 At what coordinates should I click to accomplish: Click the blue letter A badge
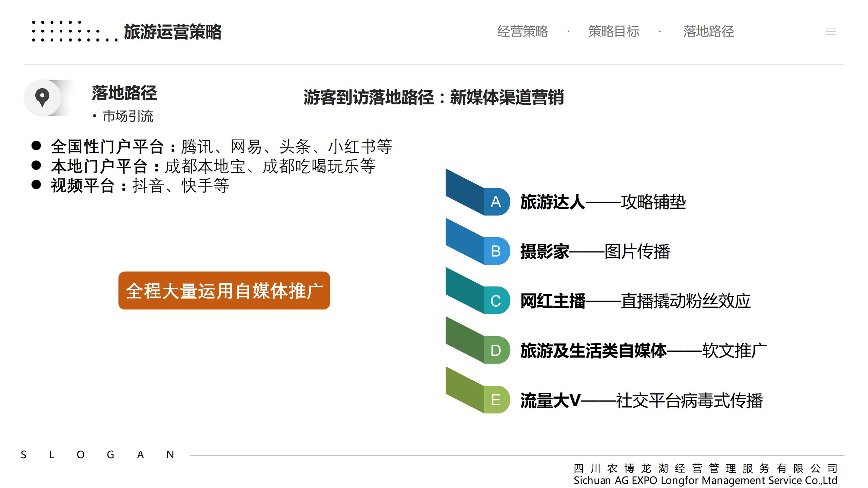[x=496, y=202]
